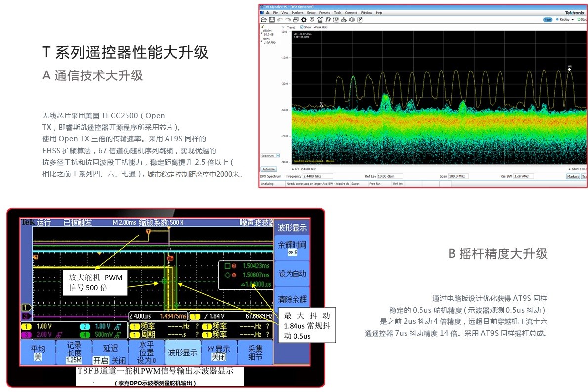Toggle the Trace1 Show checkbox
Viewport: 588px width, 392px height.
click(302, 27)
